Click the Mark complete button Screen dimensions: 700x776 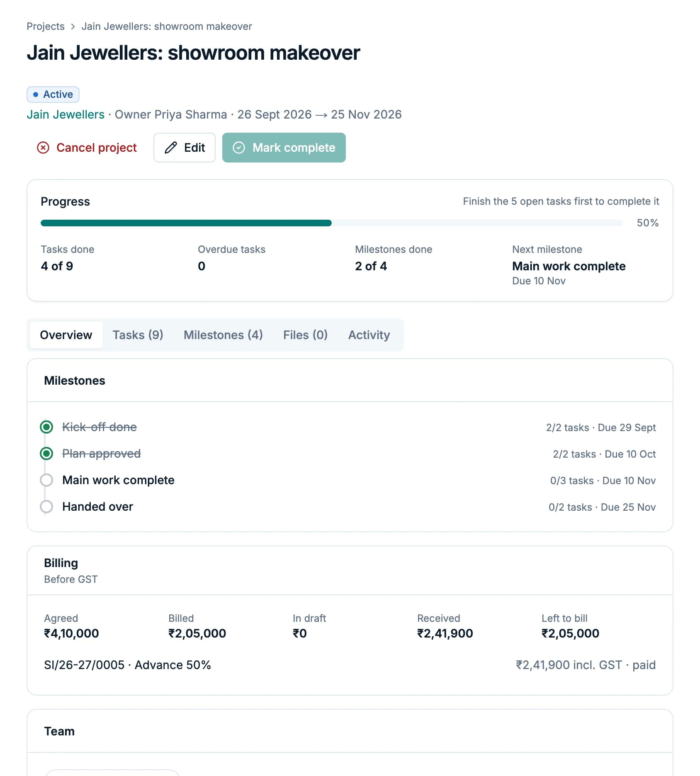point(284,148)
